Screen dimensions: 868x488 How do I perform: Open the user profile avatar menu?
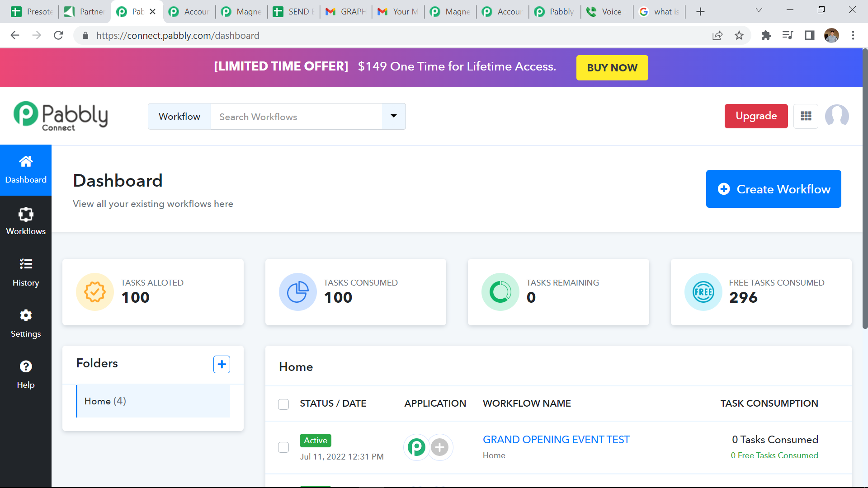click(x=837, y=116)
